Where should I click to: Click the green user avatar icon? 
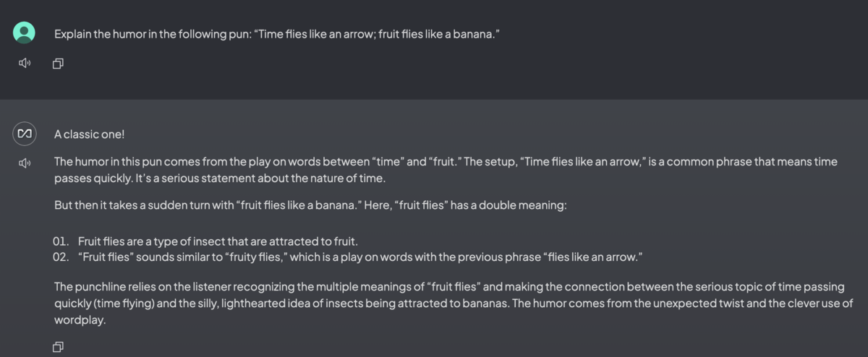click(x=25, y=33)
